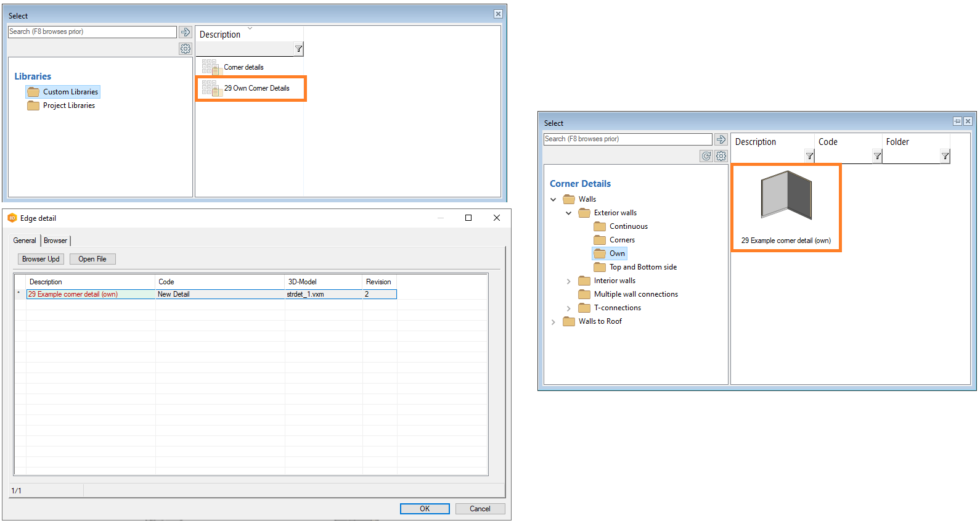This screenshot has height=523, width=980.
Task: Select the Project Libraries folder
Action: pyautogui.click(x=68, y=105)
